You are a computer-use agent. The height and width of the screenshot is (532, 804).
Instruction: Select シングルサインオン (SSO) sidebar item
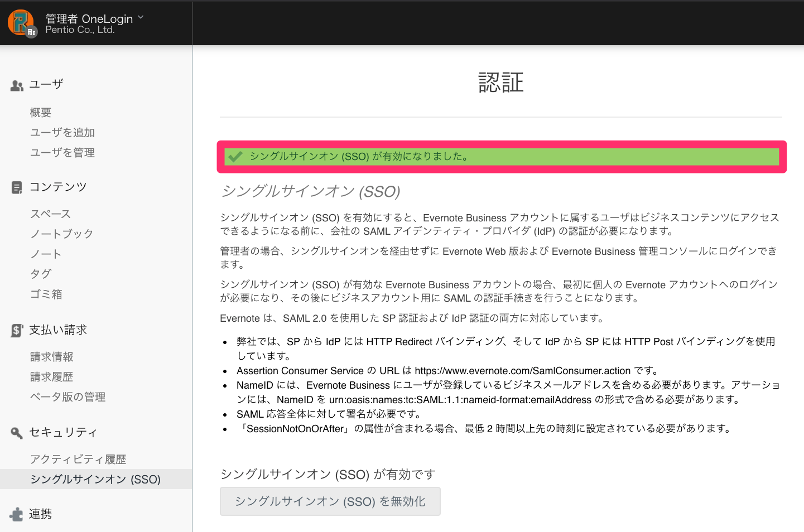96,480
